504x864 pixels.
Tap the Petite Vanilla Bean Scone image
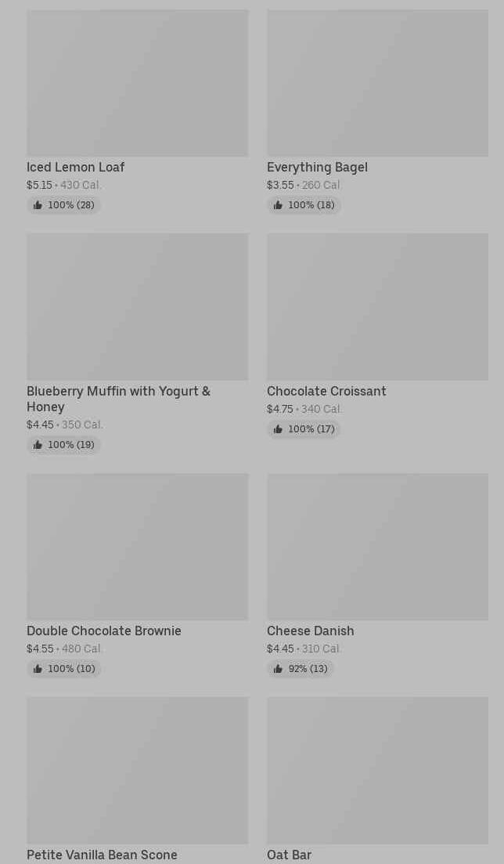pos(137,770)
